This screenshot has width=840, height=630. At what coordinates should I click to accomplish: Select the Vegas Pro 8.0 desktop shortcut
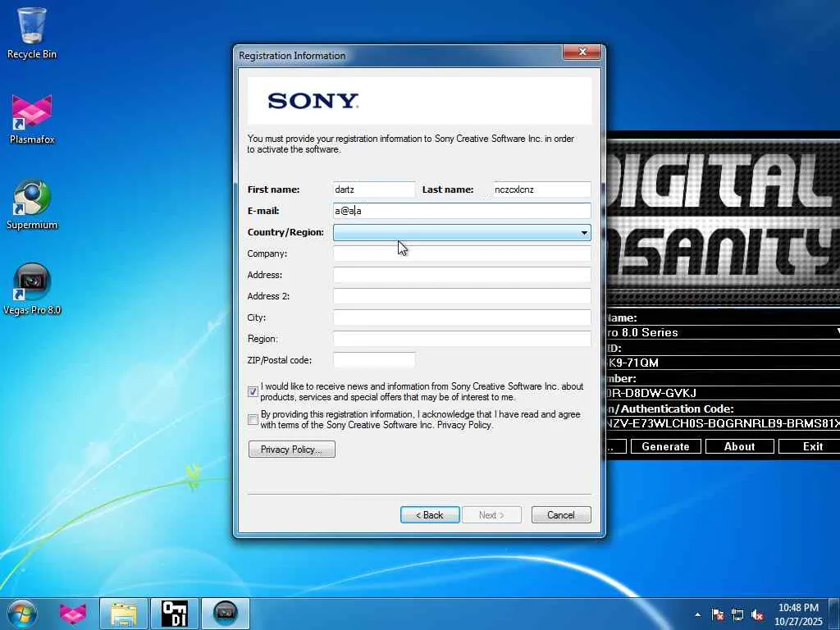coord(32,290)
